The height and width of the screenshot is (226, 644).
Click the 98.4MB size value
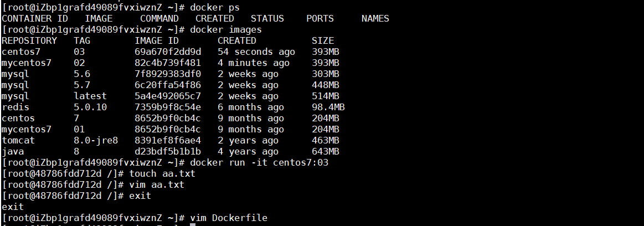coord(328,107)
